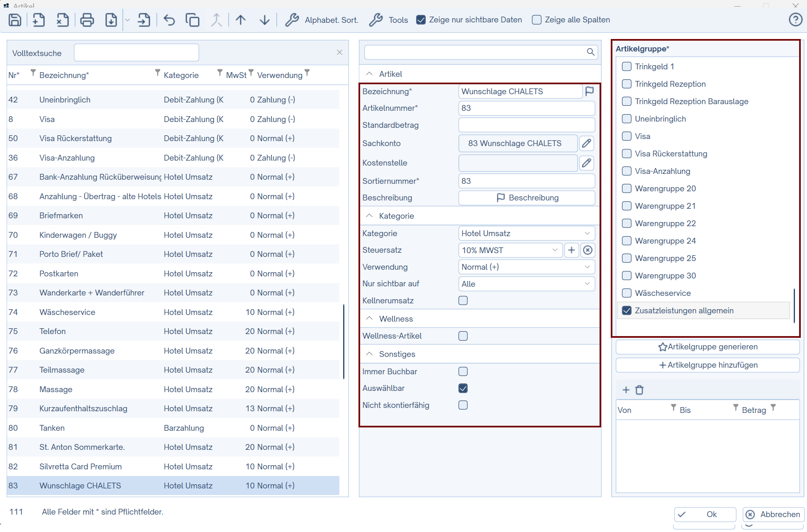
Task: Click the delete article document icon
Action: [63, 20]
